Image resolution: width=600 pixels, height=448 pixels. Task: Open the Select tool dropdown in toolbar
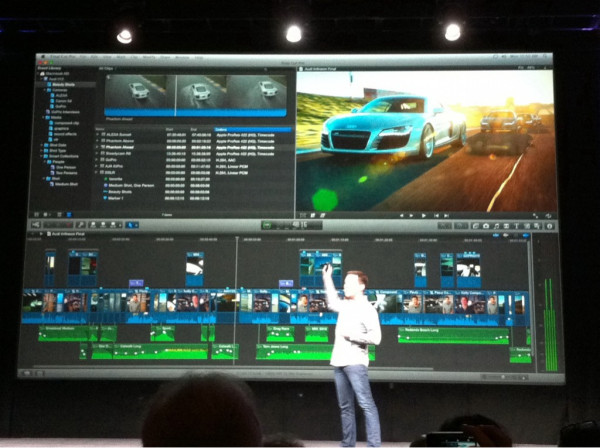pyautogui.click(x=132, y=225)
